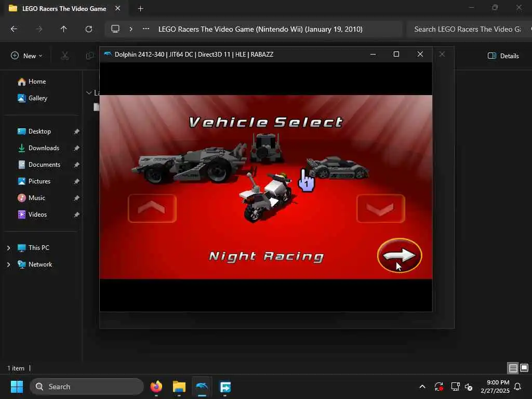Open the New dropdown in Explorer
532x399 pixels.
(x=26, y=56)
